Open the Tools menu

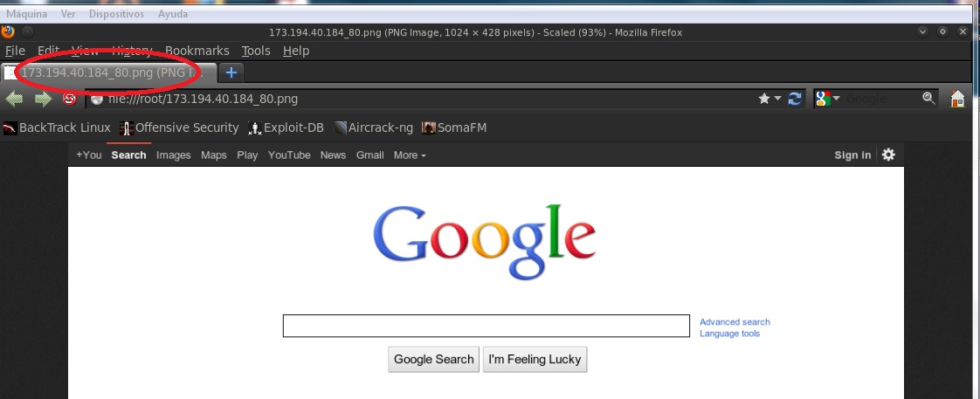[x=256, y=51]
